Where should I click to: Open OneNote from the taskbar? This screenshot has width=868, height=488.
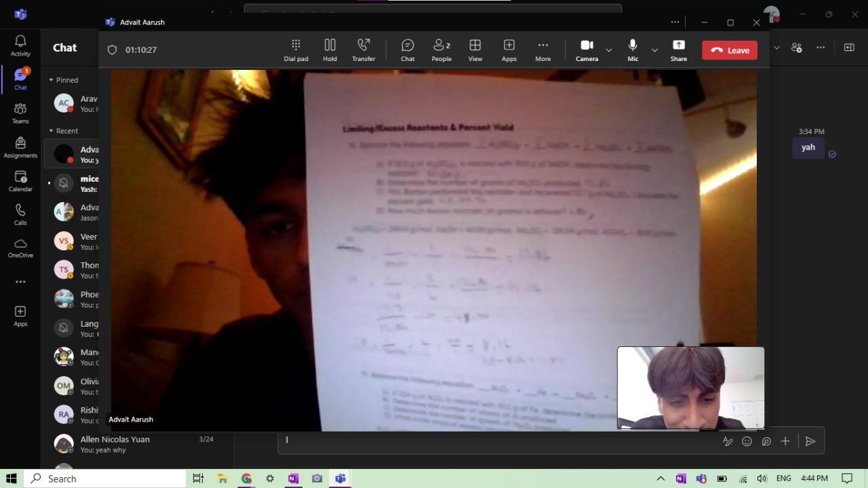[293, 479]
